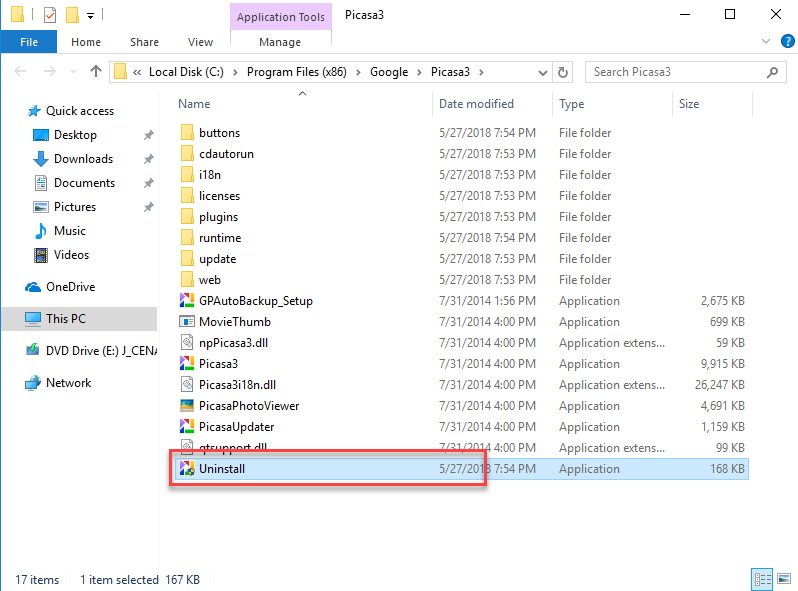Click the New Folder icon in title bar
The image size is (798, 591).
coord(72,15)
